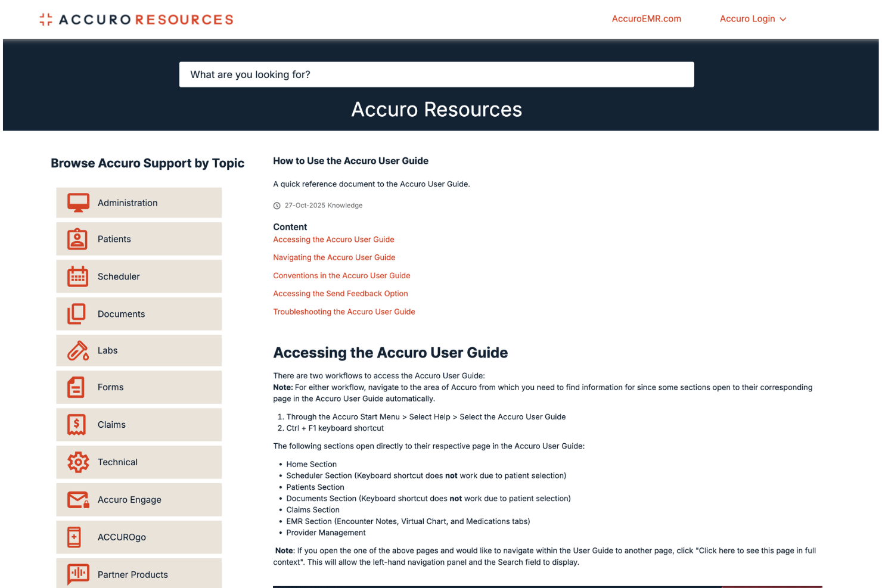
Task: Click the Scheduler calendar icon
Action: pyautogui.click(x=77, y=276)
